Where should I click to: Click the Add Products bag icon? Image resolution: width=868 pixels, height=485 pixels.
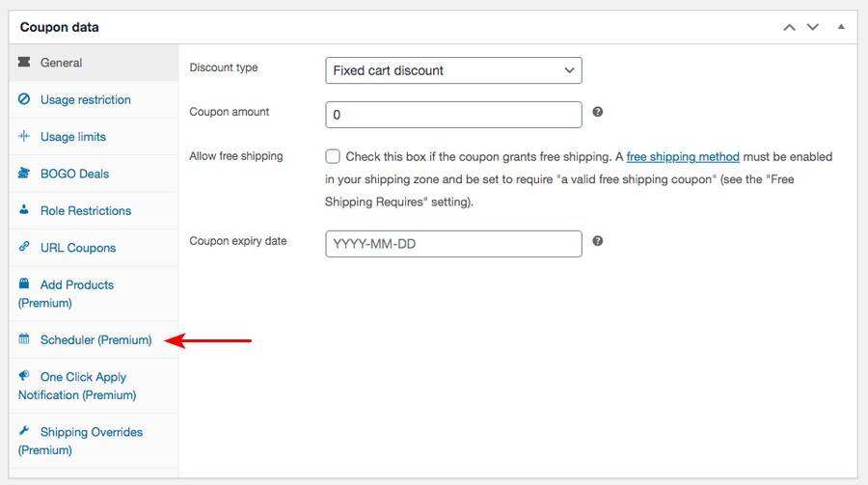24,283
